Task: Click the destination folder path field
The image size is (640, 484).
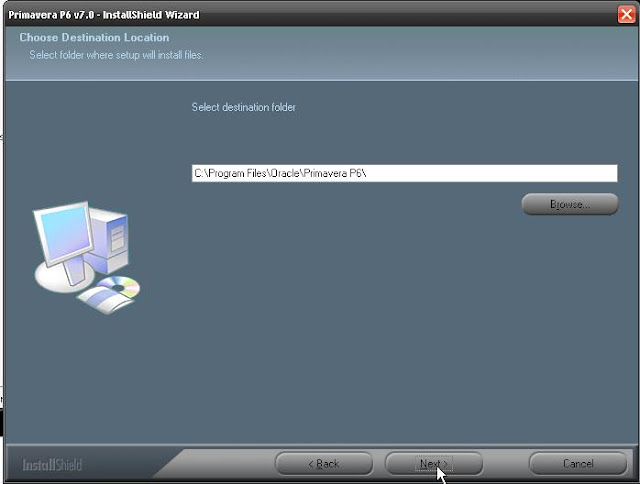Action: [x=404, y=173]
